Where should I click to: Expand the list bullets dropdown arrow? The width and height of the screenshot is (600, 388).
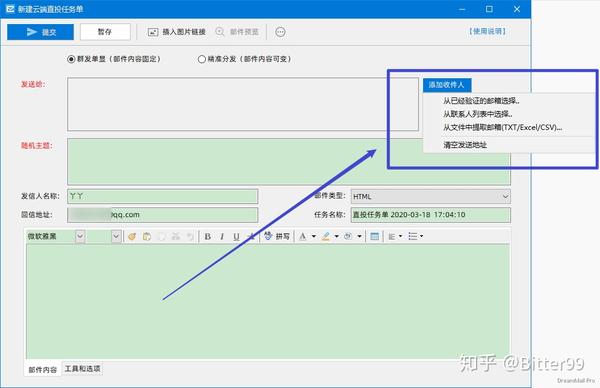point(421,236)
